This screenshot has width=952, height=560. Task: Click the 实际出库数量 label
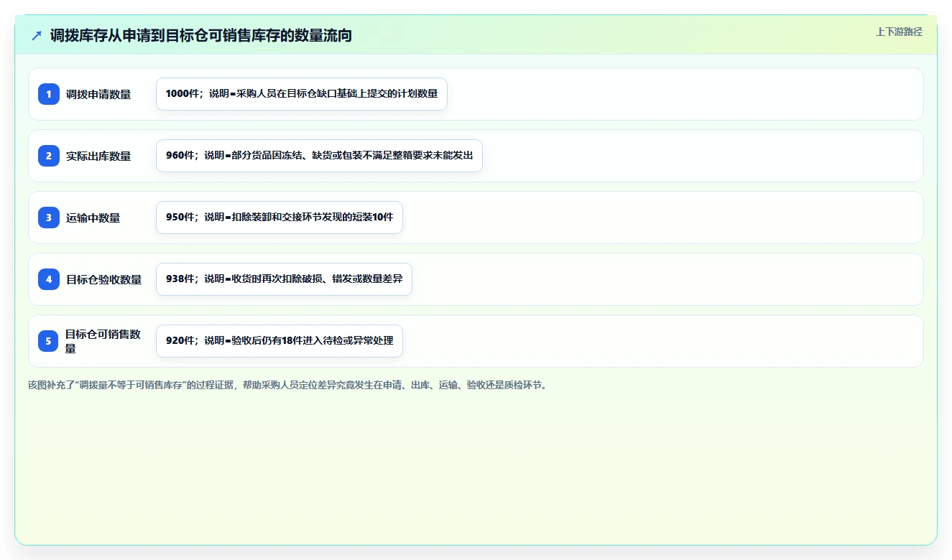(98, 156)
